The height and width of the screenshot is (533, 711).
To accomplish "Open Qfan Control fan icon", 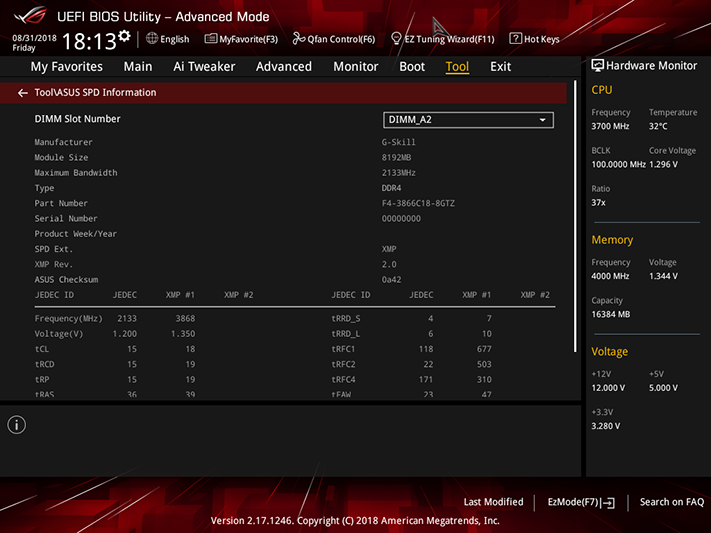I will coord(298,39).
